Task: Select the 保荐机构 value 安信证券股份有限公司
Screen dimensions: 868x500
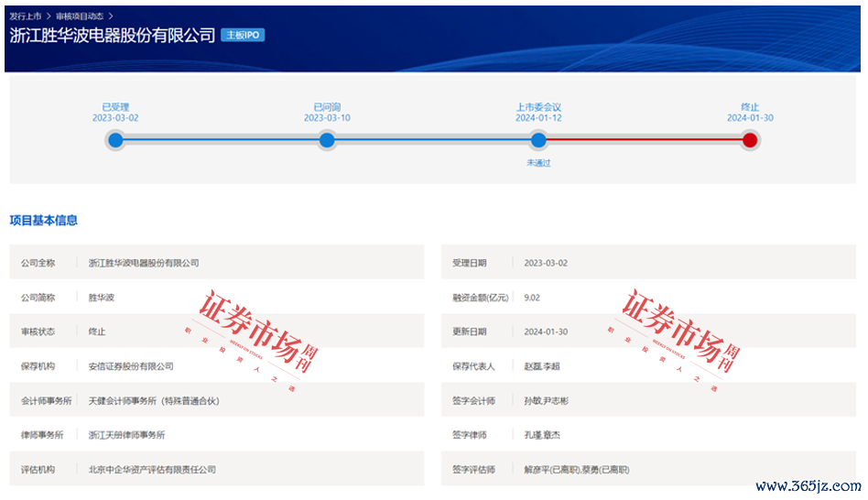Action: 131,366
